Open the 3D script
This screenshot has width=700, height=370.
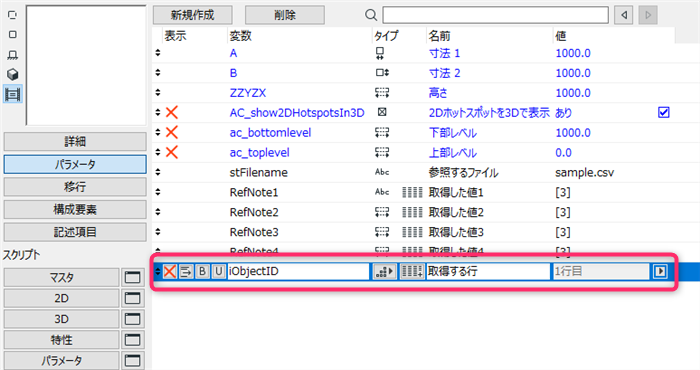point(61,319)
